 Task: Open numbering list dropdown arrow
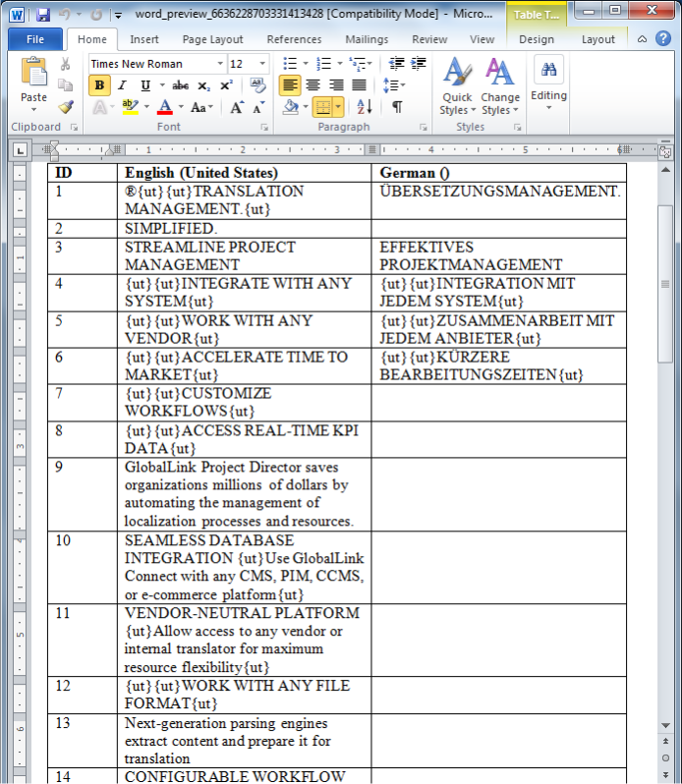[339, 64]
